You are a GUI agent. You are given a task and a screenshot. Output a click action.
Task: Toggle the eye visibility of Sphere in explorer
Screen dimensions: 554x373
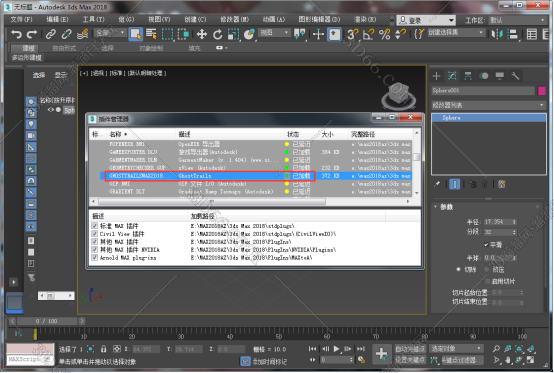(51, 110)
